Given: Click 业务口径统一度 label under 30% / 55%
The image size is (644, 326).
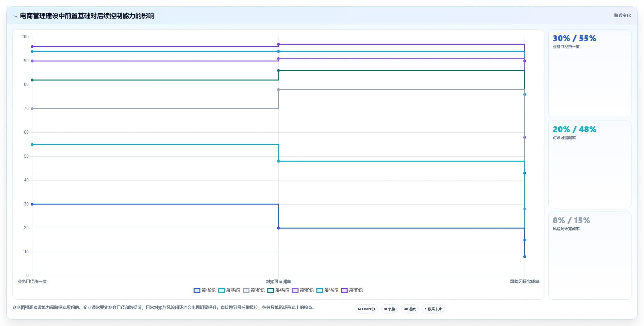Looking at the screenshot, I should (x=566, y=47).
